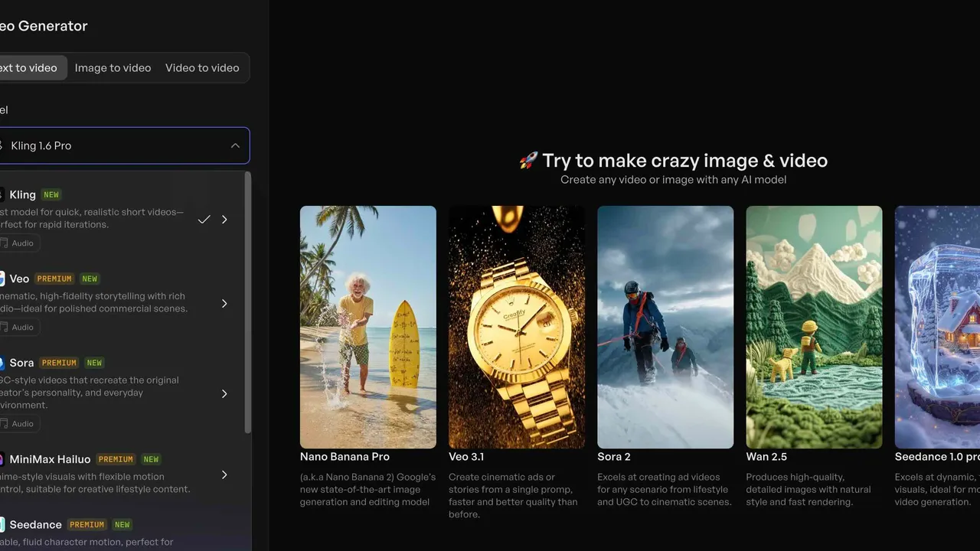Expand Kling model versions chevron
Image resolution: width=980 pixels, height=551 pixels.
224,220
